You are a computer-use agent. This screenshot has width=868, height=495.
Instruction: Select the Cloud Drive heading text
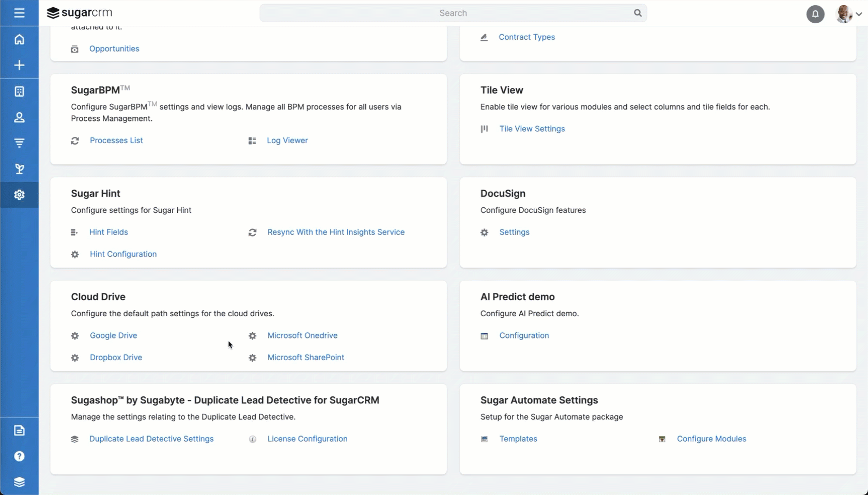pyautogui.click(x=98, y=297)
